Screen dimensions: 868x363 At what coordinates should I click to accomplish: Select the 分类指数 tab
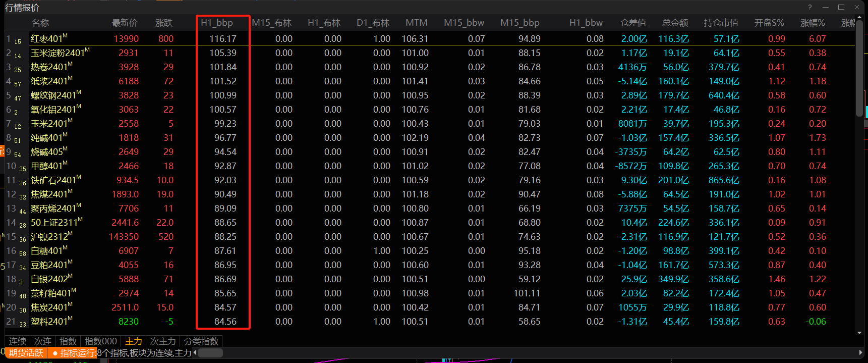[201, 341]
